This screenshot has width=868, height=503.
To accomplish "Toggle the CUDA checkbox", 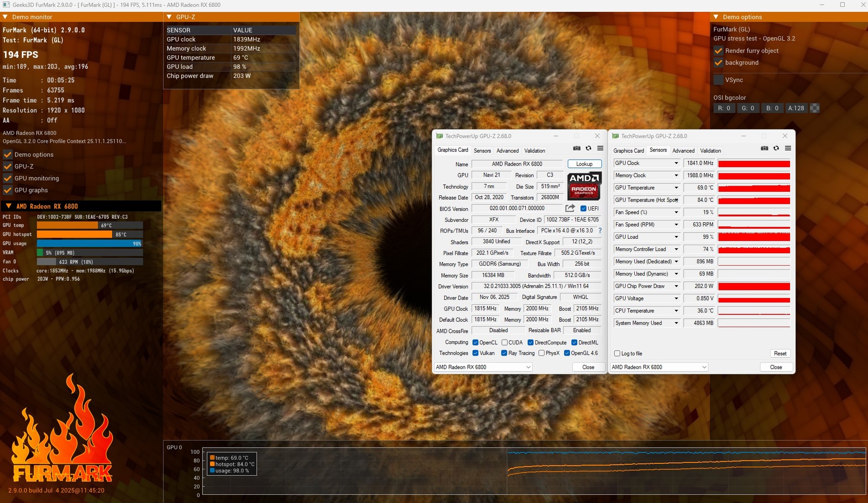I will tap(504, 342).
